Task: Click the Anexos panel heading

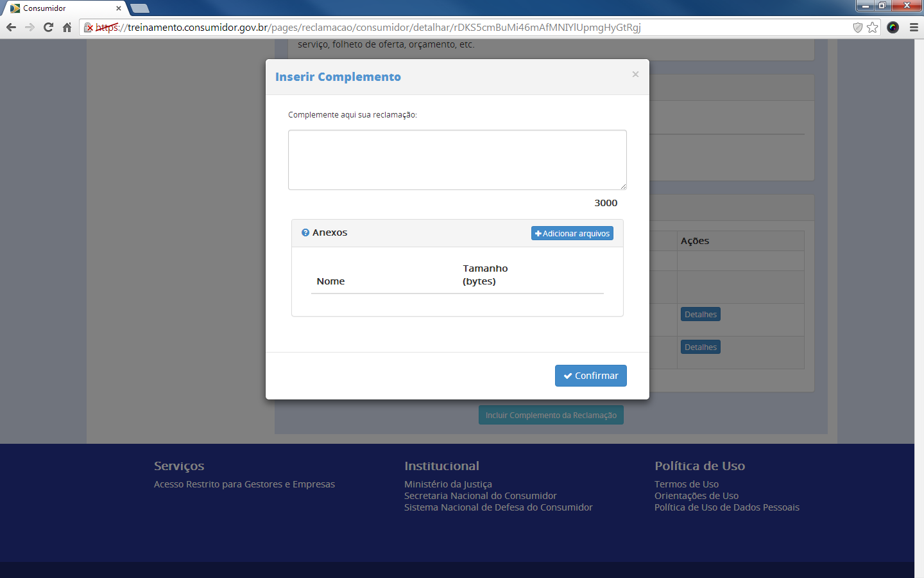Action: (x=330, y=232)
